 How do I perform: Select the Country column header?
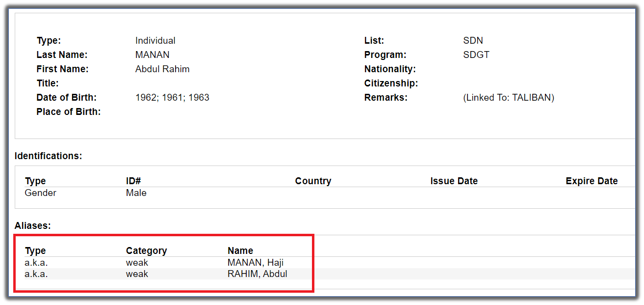(313, 181)
